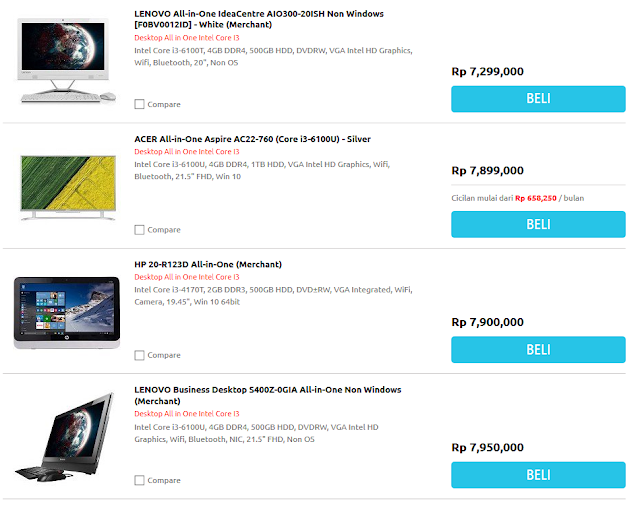This screenshot has width=640, height=506.
Task: Click the red category link under HP title
Action: (x=187, y=277)
